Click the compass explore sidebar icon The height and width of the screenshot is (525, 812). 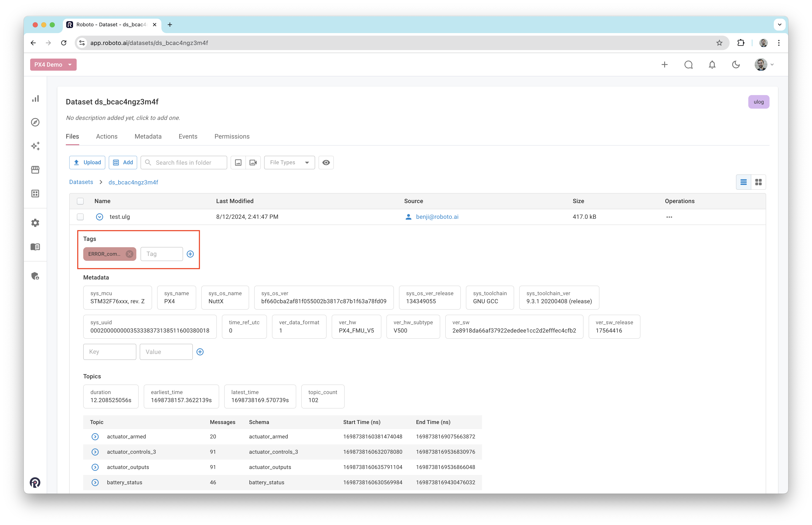(35, 122)
